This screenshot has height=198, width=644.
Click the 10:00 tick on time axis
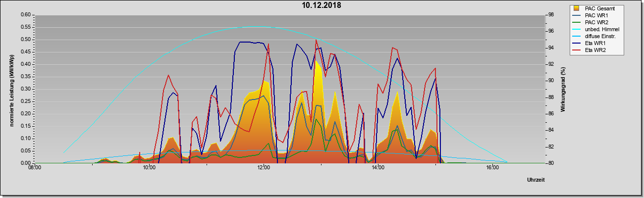tap(149, 168)
